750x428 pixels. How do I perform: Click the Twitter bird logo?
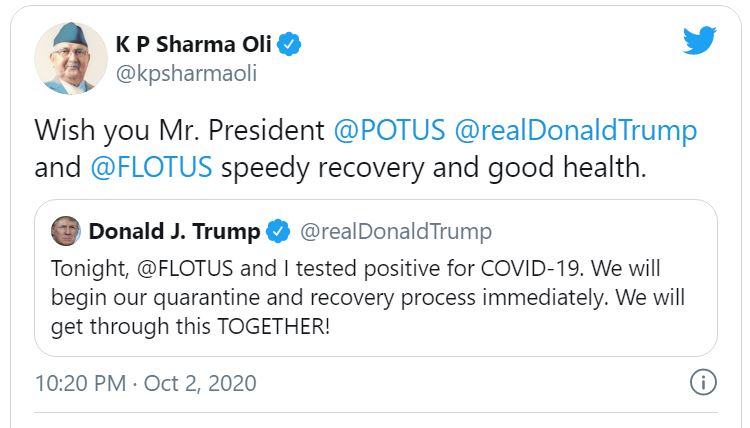[x=699, y=41]
